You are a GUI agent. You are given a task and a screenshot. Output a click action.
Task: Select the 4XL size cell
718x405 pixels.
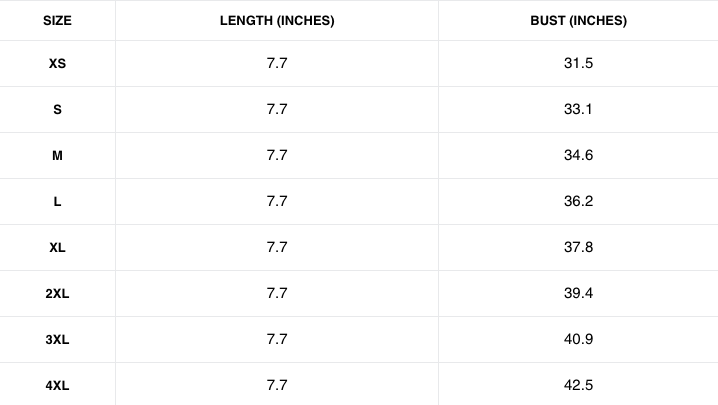(x=57, y=385)
